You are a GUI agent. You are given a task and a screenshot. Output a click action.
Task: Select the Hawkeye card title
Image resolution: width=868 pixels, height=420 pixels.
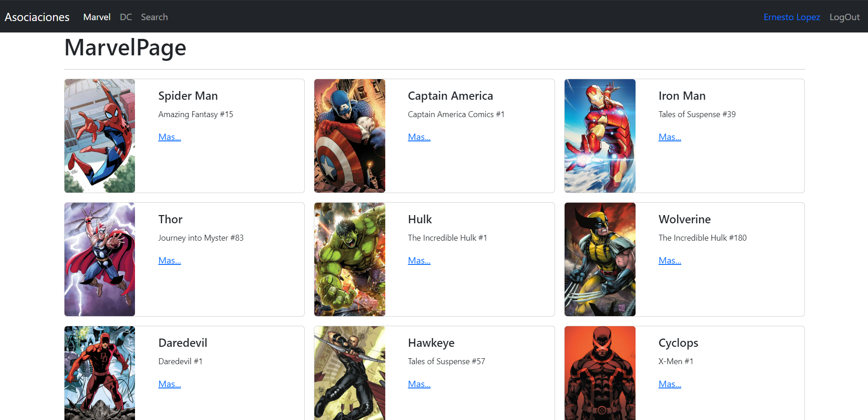tap(431, 343)
